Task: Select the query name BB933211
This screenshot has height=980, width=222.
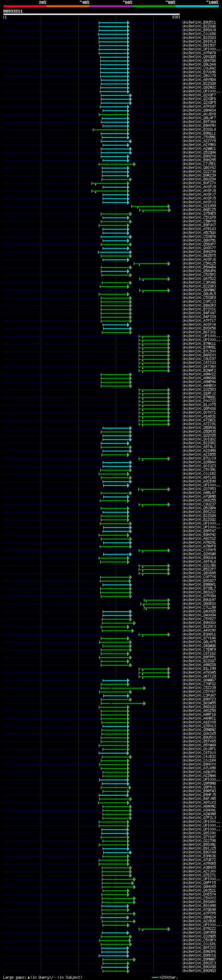Action: click(13, 11)
